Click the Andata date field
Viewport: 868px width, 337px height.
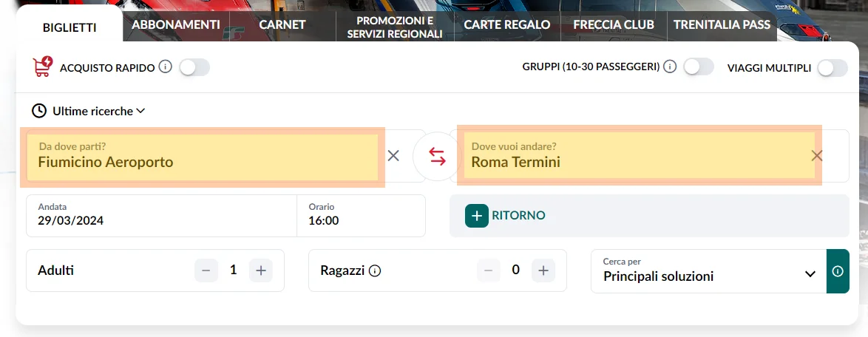click(161, 215)
